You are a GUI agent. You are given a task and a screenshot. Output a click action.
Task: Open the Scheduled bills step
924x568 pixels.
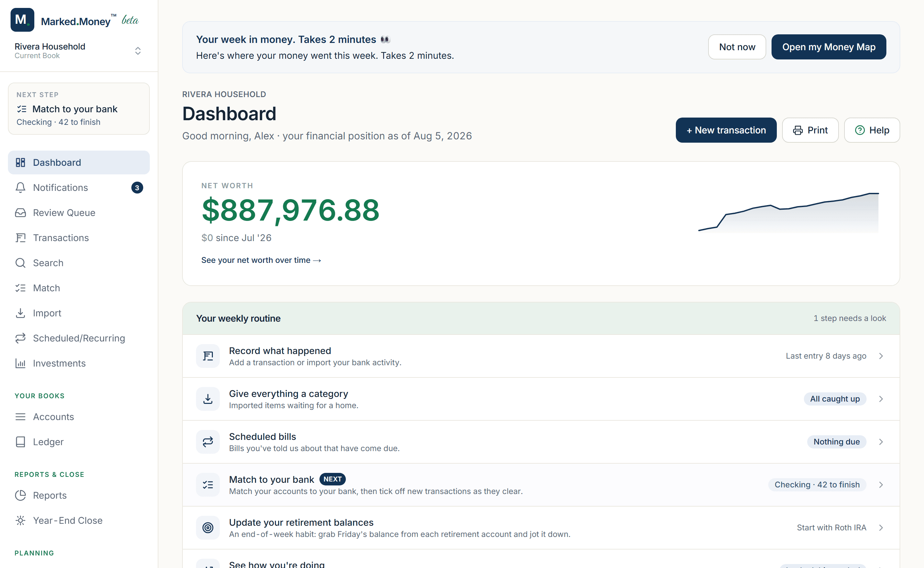[x=541, y=442]
